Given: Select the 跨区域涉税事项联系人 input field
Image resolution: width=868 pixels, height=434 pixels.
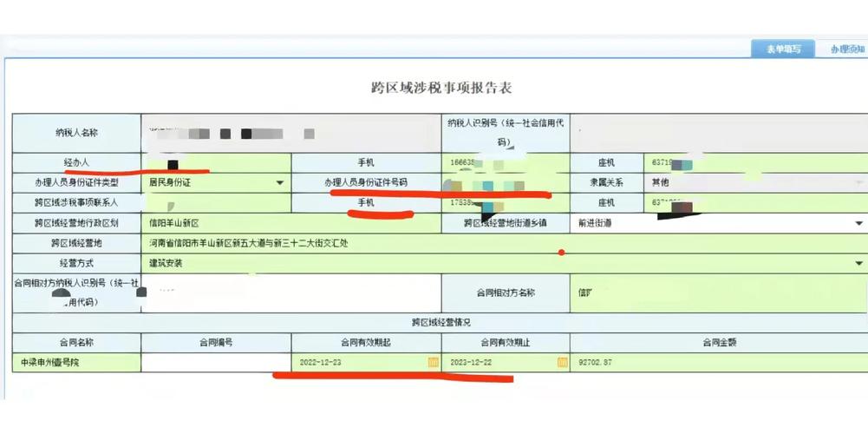Looking at the screenshot, I should [x=215, y=203].
